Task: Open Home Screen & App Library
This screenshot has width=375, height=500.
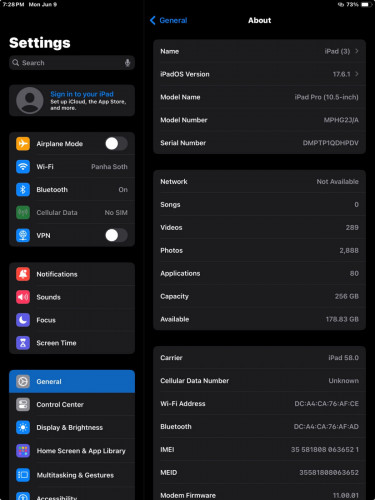Action: (72, 451)
